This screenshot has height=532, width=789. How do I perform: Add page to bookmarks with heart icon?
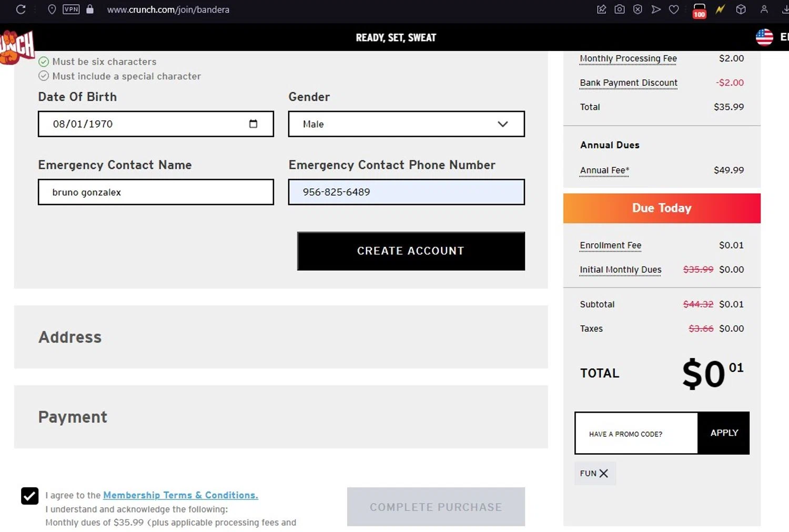pyautogui.click(x=674, y=9)
